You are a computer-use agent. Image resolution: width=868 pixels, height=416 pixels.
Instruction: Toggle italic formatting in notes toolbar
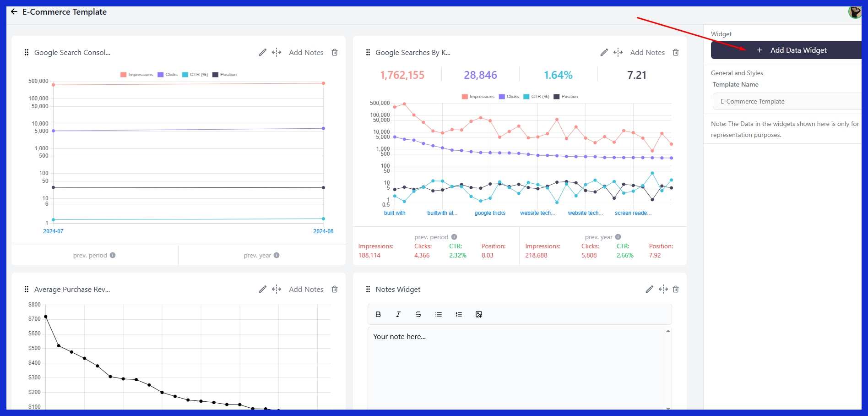pyautogui.click(x=398, y=314)
